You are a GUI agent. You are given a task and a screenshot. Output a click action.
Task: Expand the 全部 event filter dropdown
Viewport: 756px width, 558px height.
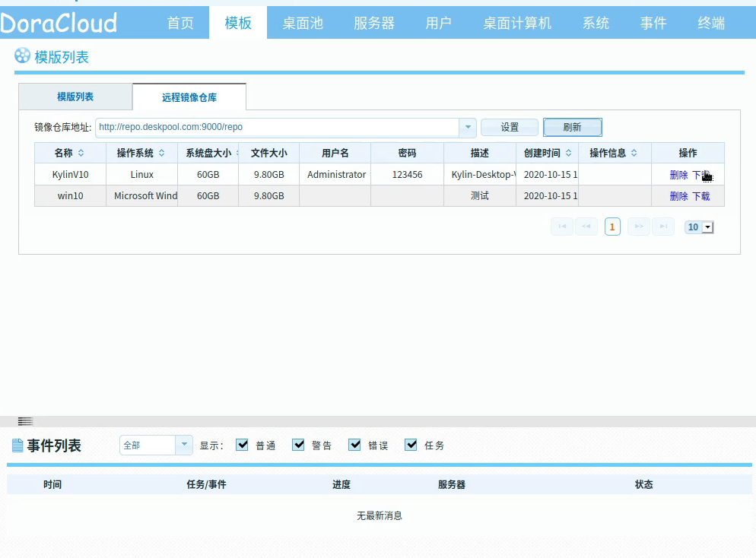click(183, 445)
